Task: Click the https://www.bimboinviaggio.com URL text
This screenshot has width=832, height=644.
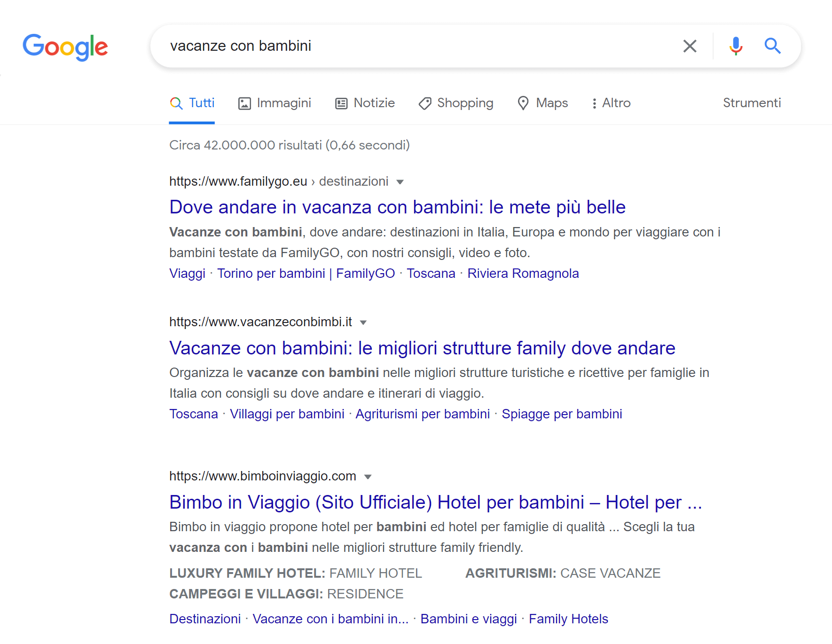Action: [263, 476]
